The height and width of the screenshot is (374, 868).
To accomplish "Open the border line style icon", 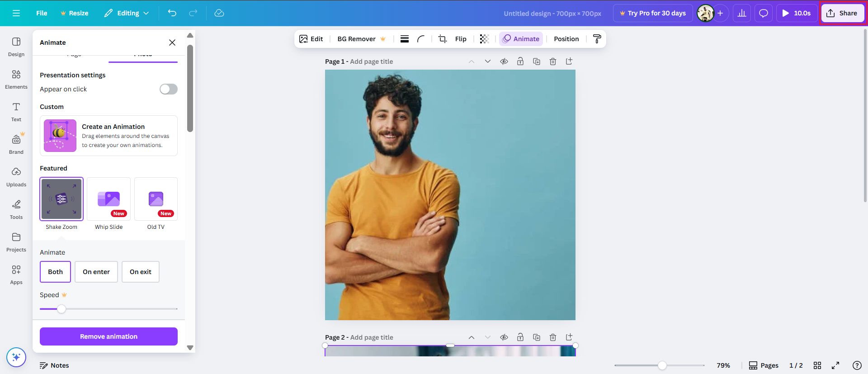I will coord(405,39).
